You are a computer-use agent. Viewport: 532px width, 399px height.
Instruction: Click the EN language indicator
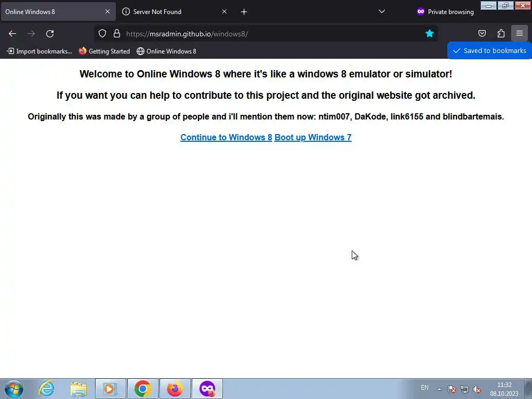click(x=424, y=388)
